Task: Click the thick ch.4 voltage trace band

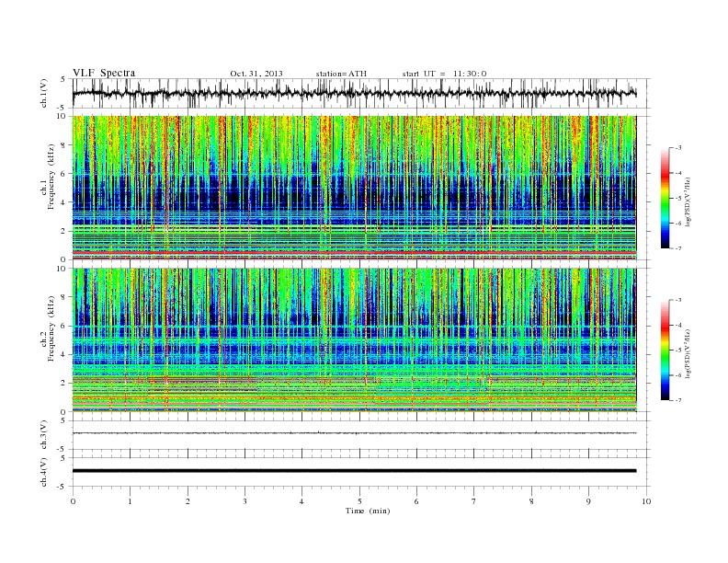Action: click(354, 471)
